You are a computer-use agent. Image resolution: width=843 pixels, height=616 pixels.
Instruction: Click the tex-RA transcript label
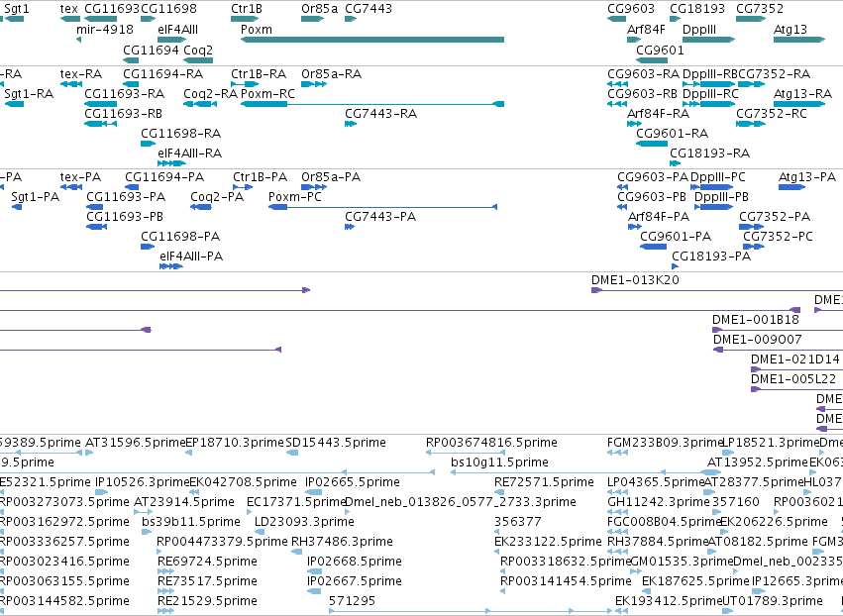pyautogui.click(x=81, y=74)
